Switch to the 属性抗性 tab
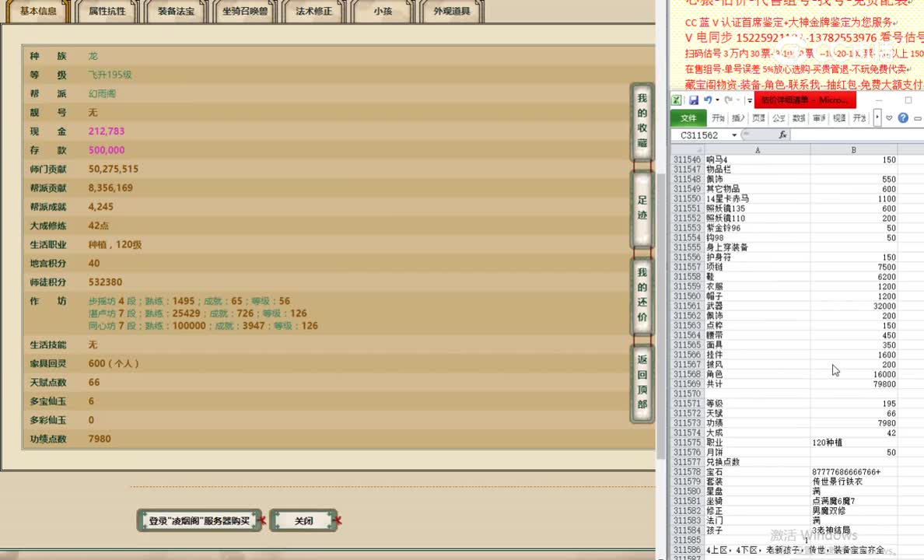Viewport: 924px width, 560px height. point(106,12)
